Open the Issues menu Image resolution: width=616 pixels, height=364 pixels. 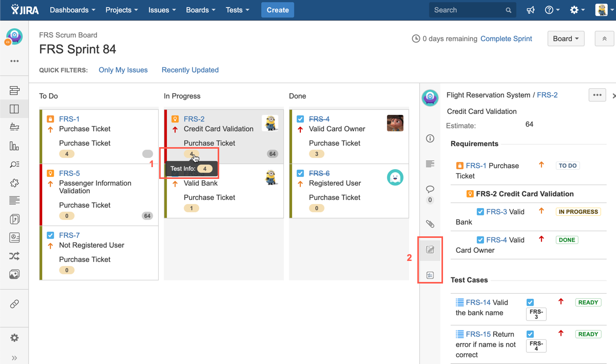click(162, 10)
